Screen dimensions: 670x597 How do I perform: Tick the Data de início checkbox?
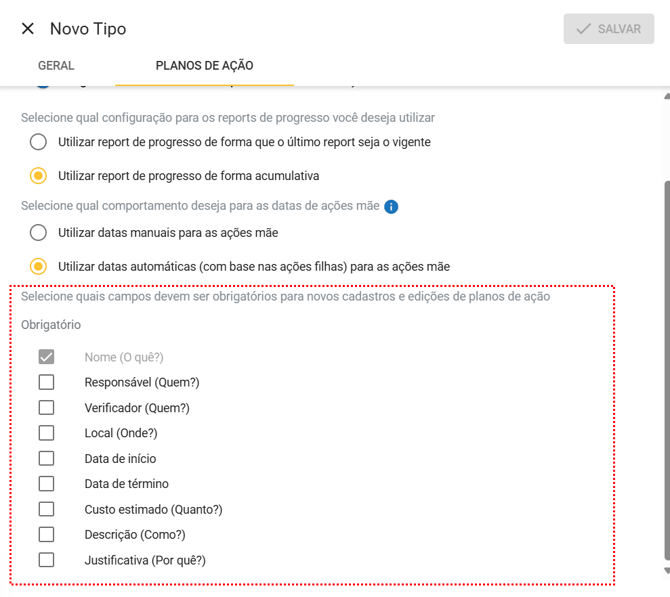[x=46, y=458]
